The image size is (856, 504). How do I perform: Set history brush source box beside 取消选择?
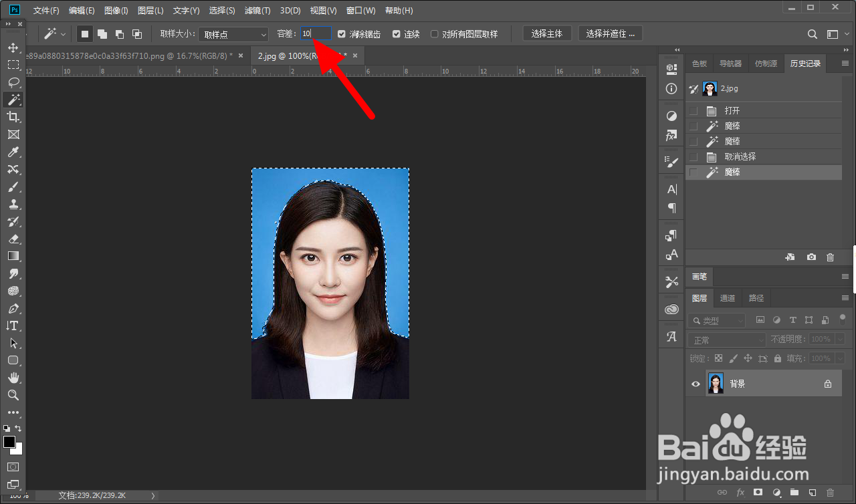[x=693, y=157]
